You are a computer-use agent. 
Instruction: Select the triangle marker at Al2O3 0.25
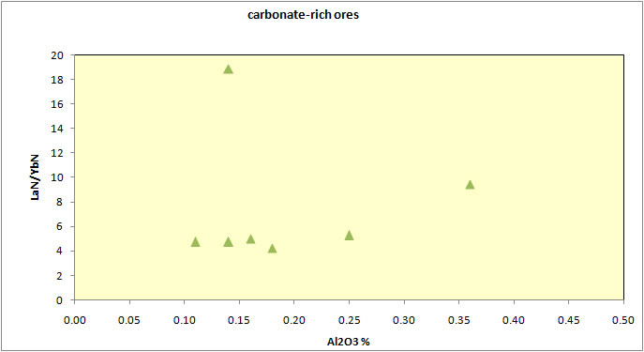349,236
